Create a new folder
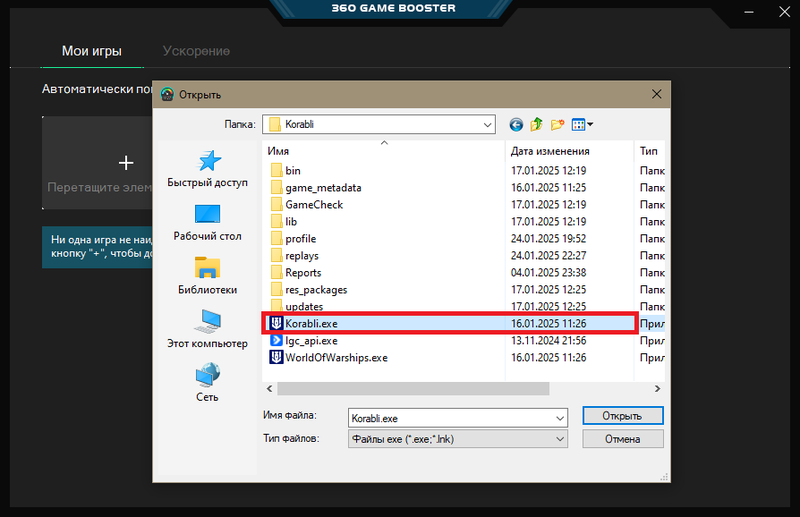This screenshot has height=517, width=800. pos(557,125)
